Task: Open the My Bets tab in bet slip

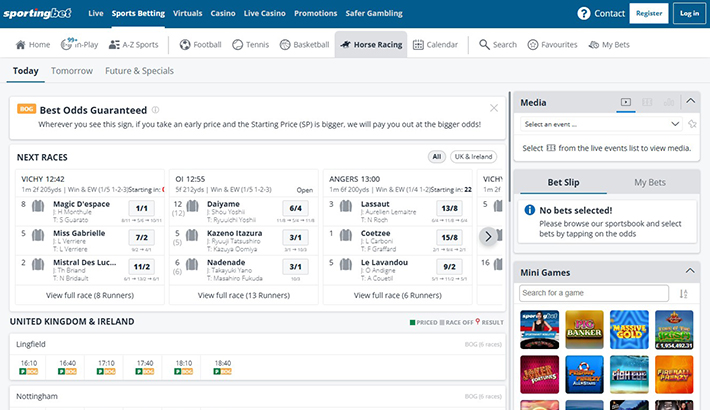Action: [x=650, y=182]
